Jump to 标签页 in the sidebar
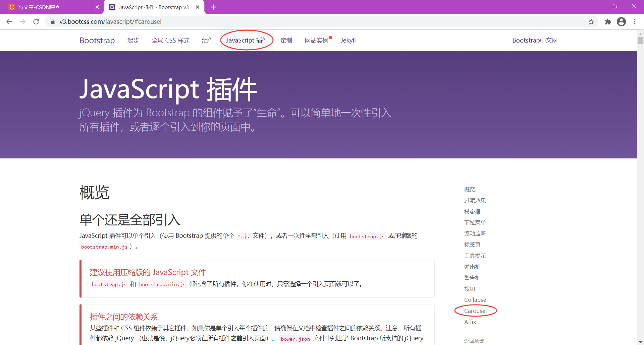The height and width of the screenshot is (345, 644). point(472,245)
